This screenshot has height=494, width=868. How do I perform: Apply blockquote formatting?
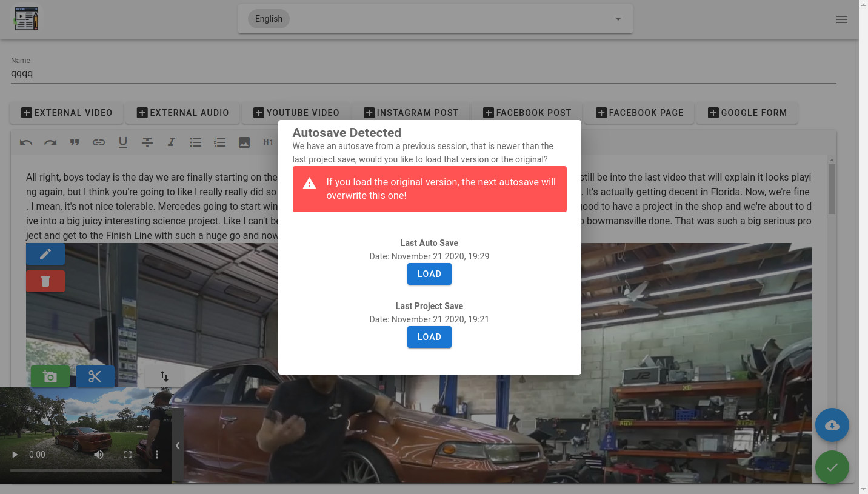click(x=75, y=142)
